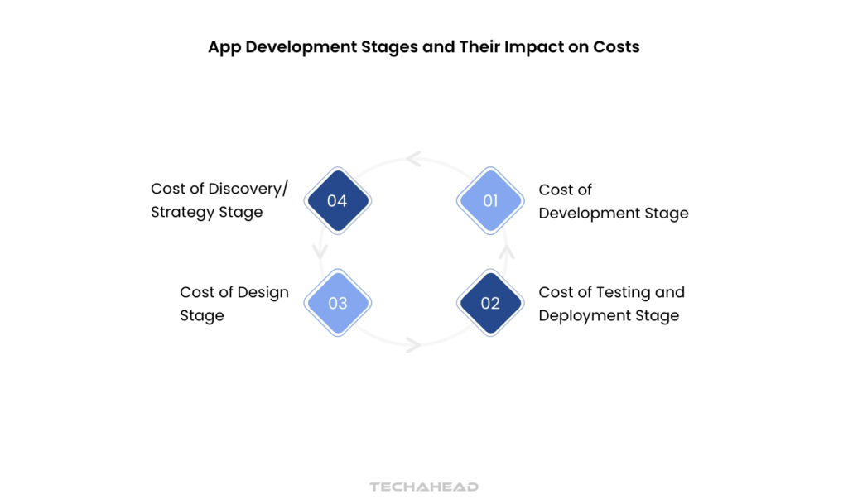
Task: Click the light blue 01 diamond
Action: [x=490, y=200]
